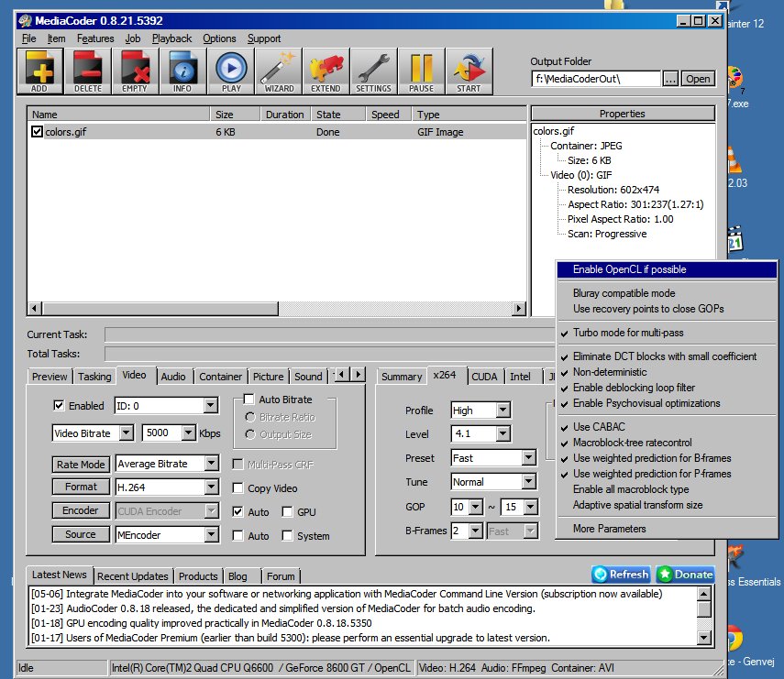Click the Output Folder path field
This screenshot has height=679, width=784.
point(595,79)
